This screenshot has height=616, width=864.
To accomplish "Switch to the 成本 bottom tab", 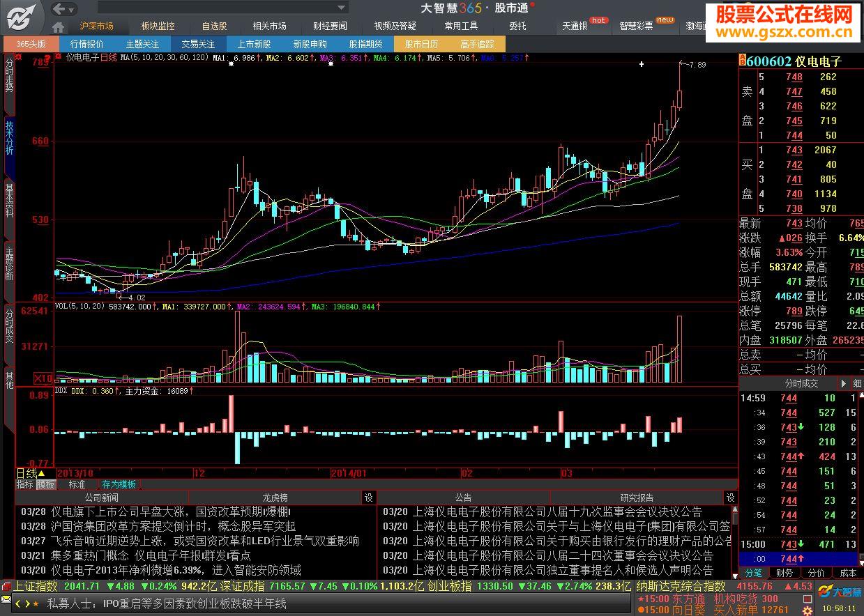I will [848, 573].
